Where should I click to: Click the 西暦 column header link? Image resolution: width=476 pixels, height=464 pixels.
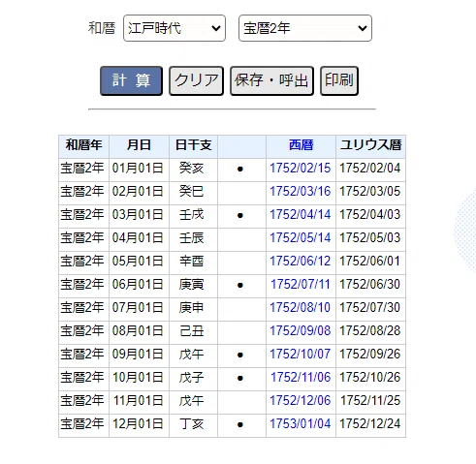(x=301, y=145)
